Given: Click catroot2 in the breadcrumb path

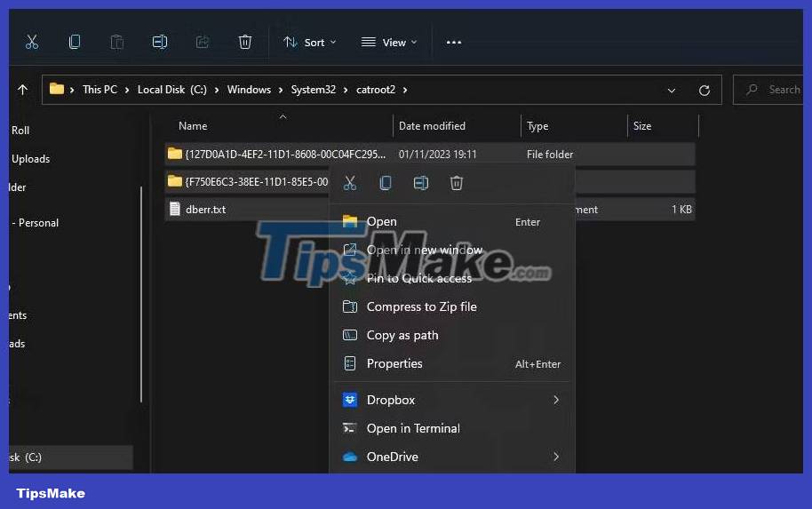Looking at the screenshot, I should coord(376,90).
